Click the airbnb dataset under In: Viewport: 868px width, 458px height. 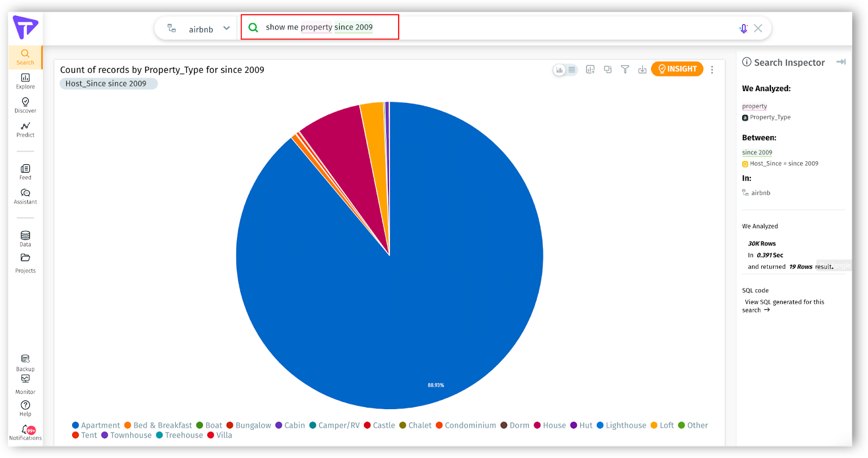756,193
